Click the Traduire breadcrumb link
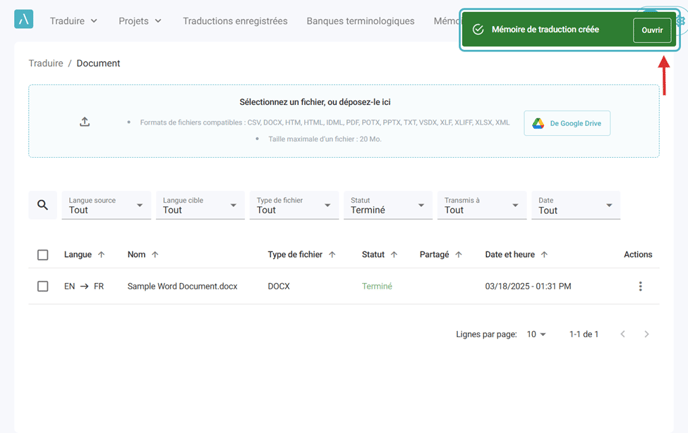Screen dimensions: 688x433 (x=46, y=63)
